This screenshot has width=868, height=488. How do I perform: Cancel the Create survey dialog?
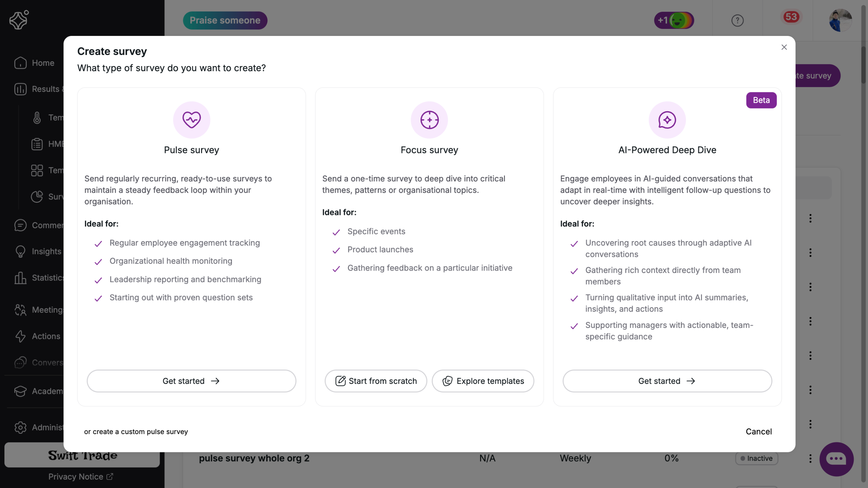click(x=758, y=431)
